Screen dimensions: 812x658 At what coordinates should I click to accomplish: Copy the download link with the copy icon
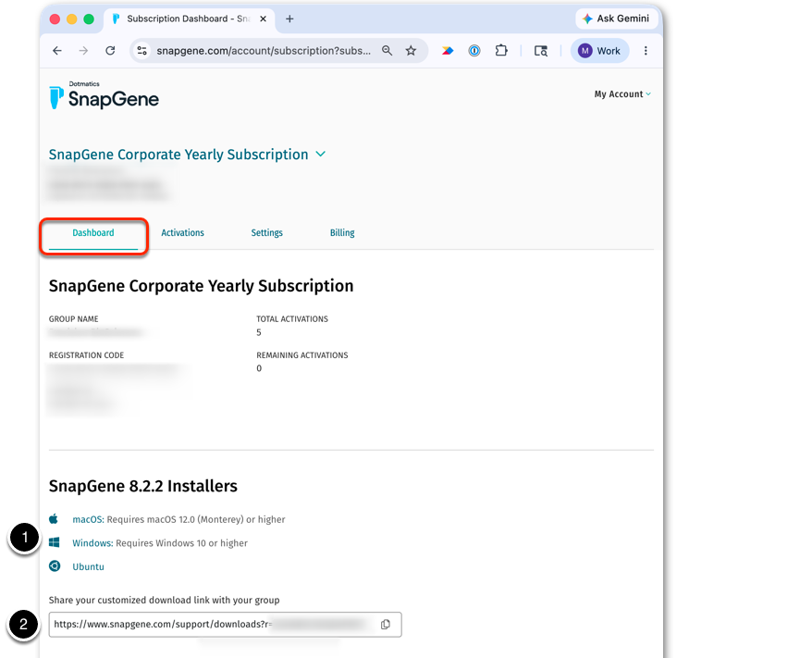tap(386, 625)
